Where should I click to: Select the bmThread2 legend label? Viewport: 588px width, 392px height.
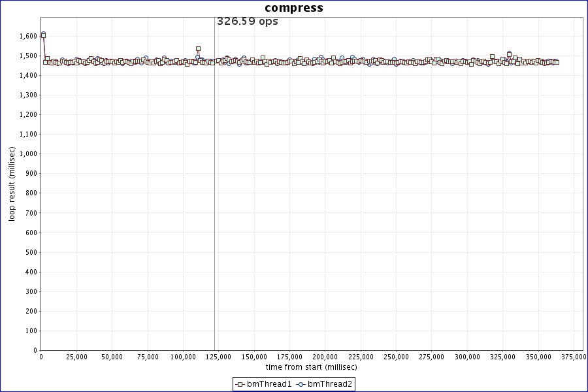[x=330, y=384]
